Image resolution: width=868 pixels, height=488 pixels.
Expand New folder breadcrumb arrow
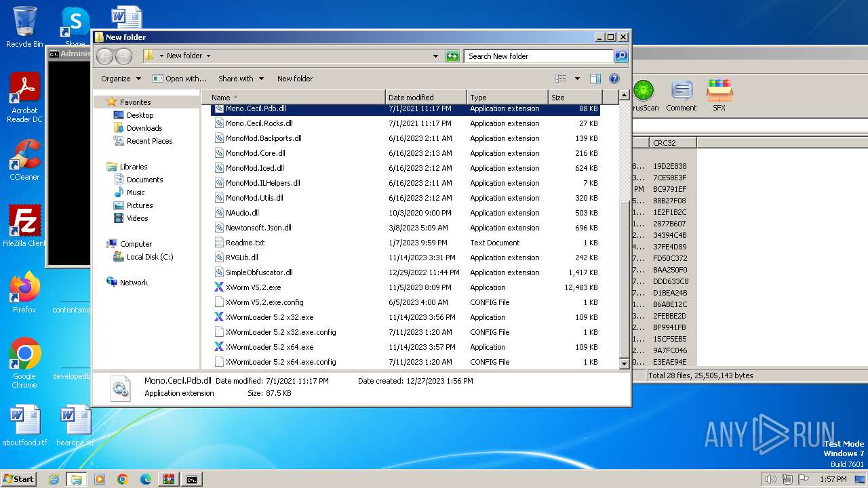(x=208, y=56)
